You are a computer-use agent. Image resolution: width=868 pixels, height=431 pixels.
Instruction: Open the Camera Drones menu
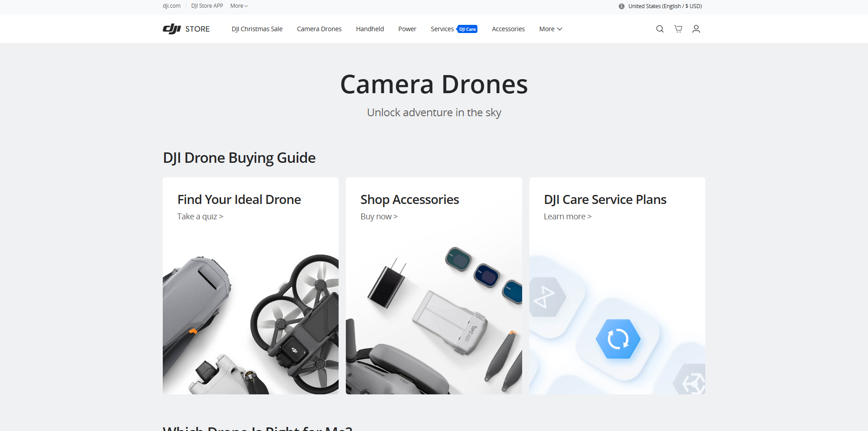pos(319,28)
